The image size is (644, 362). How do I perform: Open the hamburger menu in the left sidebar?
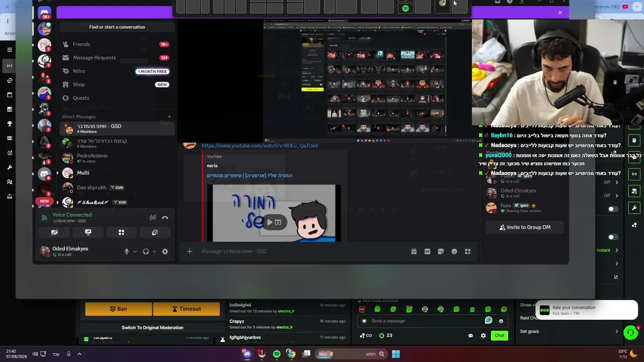[x=10, y=50]
